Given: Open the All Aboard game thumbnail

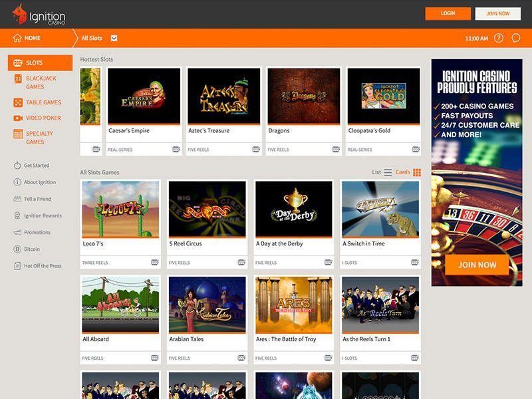Looking at the screenshot, I should coord(120,305).
